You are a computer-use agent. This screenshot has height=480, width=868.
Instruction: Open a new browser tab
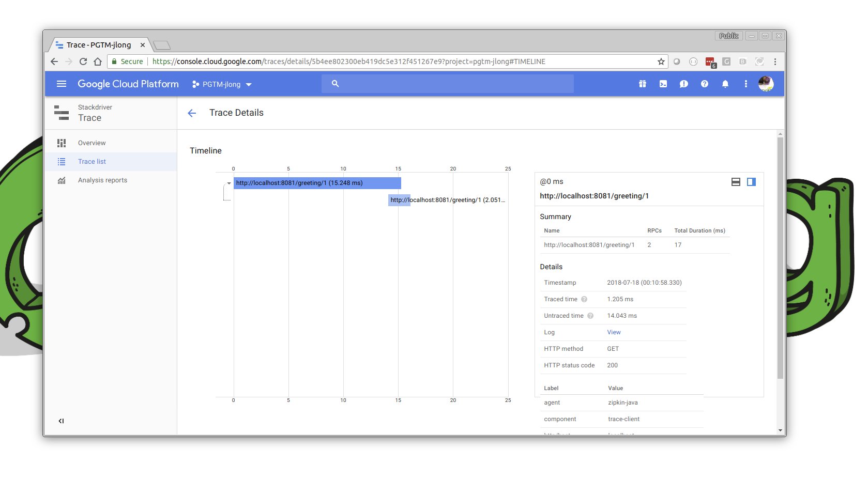[x=162, y=45]
